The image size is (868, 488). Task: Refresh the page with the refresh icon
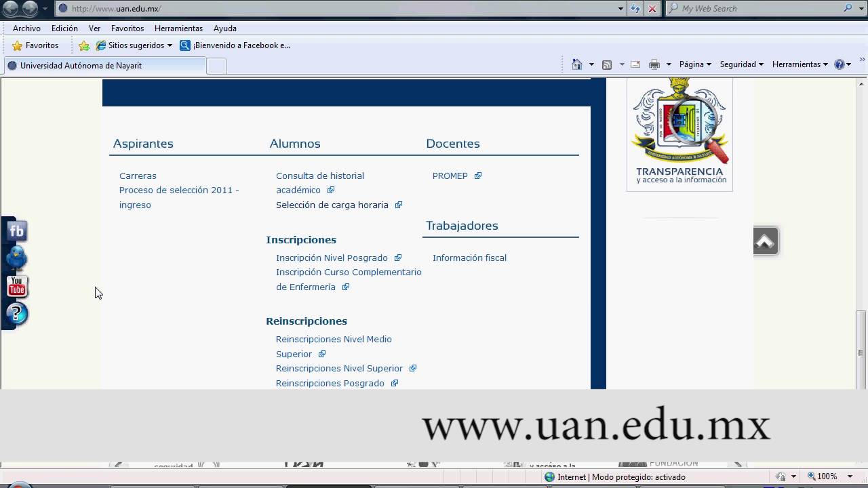635,8
